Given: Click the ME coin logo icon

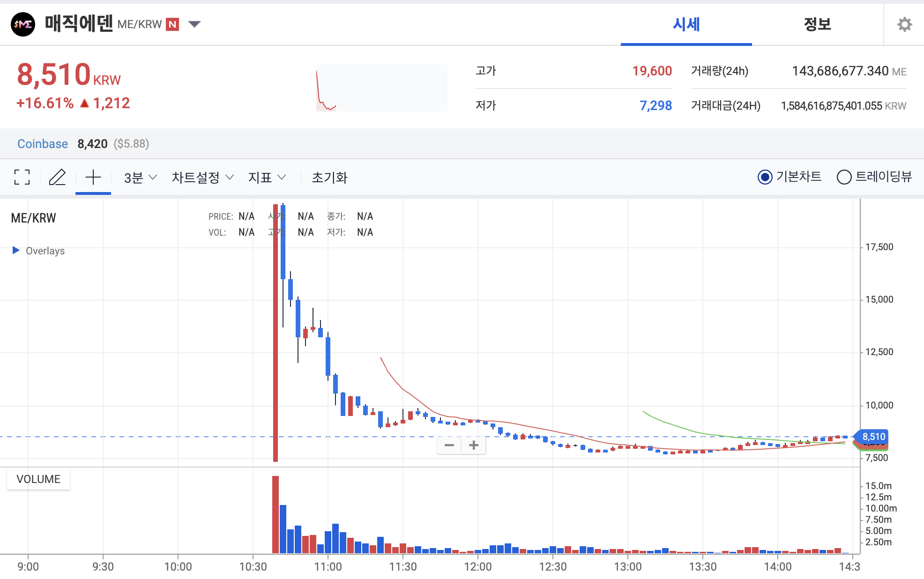Looking at the screenshot, I should (22, 24).
